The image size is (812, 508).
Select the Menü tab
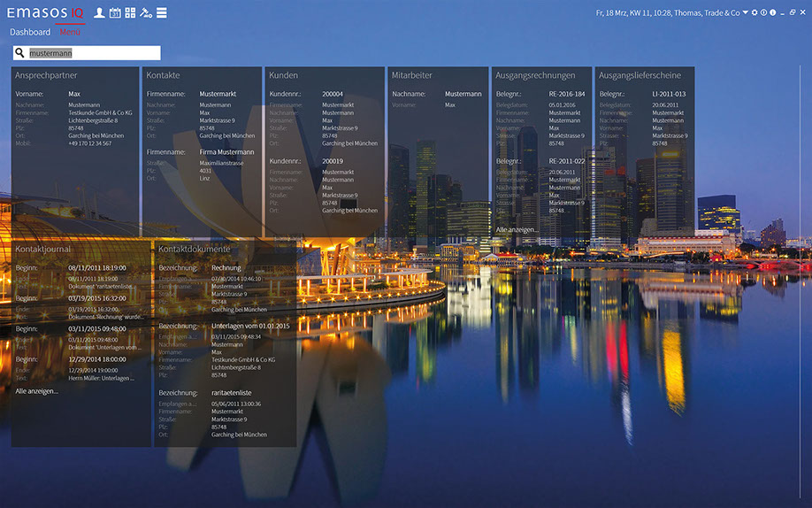click(x=70, y=33)
